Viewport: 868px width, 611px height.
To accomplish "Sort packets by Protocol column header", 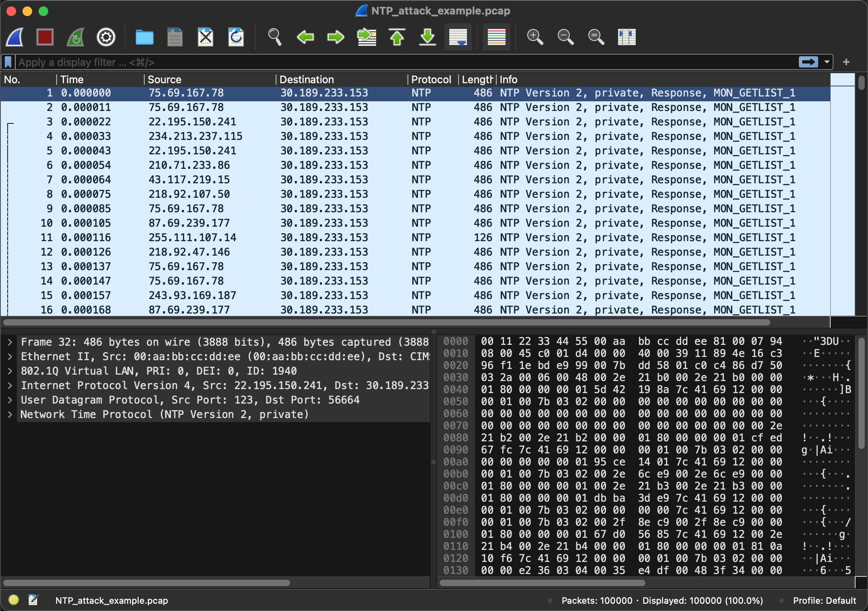I will click(431, 80).
